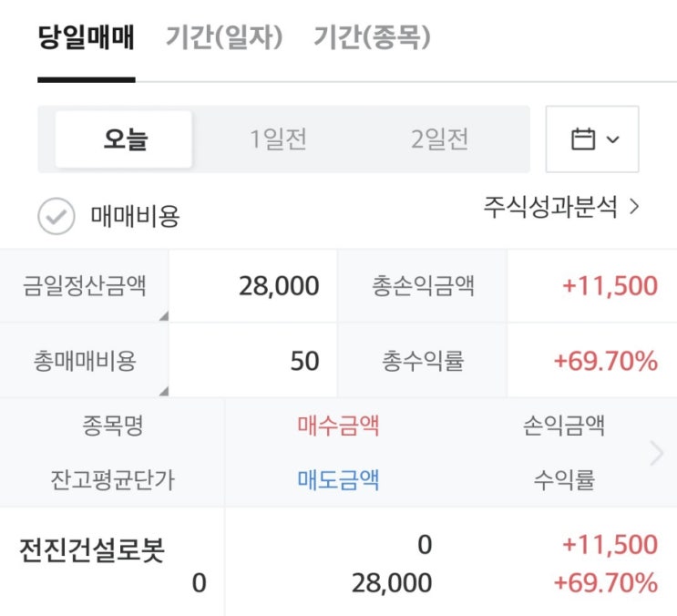
Task: Select the 전진건설로봇 stock row
Action: pos(92,551)
